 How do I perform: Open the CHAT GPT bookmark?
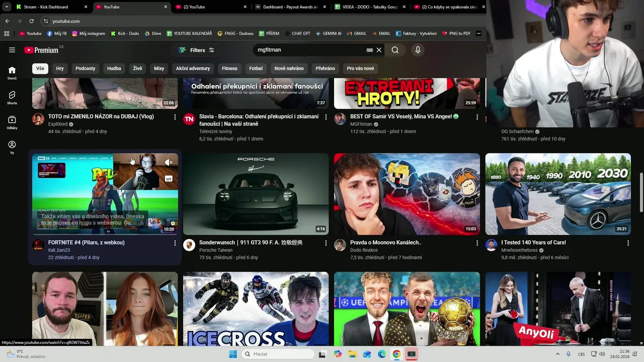297,34
